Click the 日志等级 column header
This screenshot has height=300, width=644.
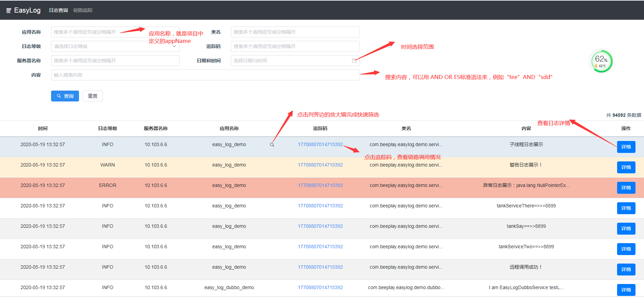point(108,128)
